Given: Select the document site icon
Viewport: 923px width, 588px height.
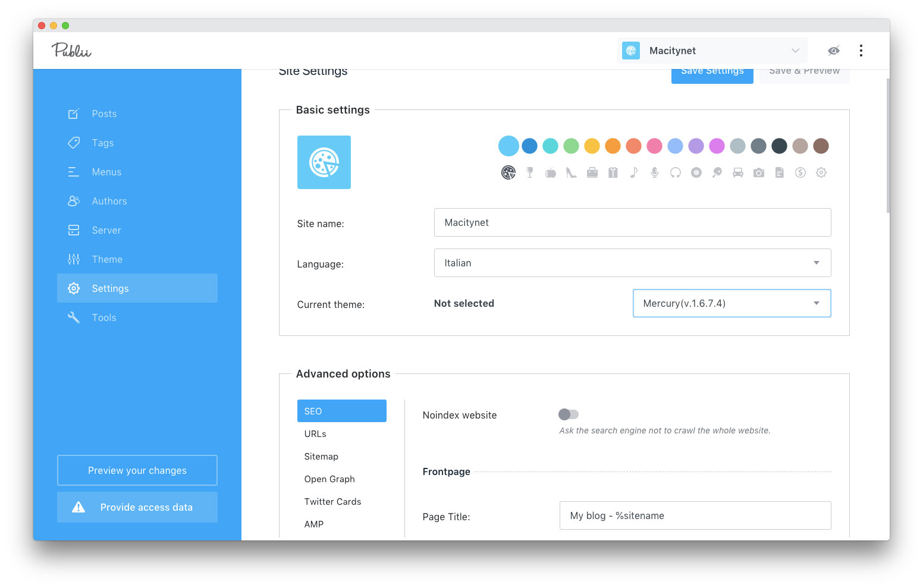Looking at the screenshot, I should 780,172.
